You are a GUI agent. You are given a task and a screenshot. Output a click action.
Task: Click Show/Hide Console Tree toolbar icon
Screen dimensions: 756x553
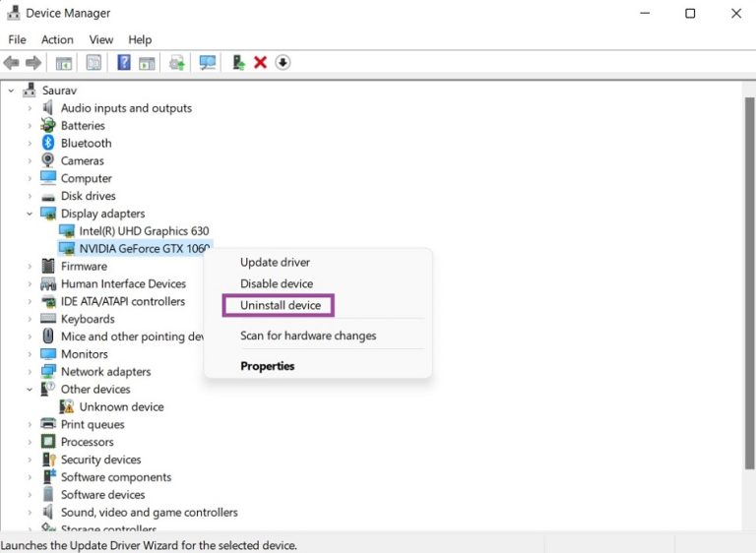coord(64,63)
